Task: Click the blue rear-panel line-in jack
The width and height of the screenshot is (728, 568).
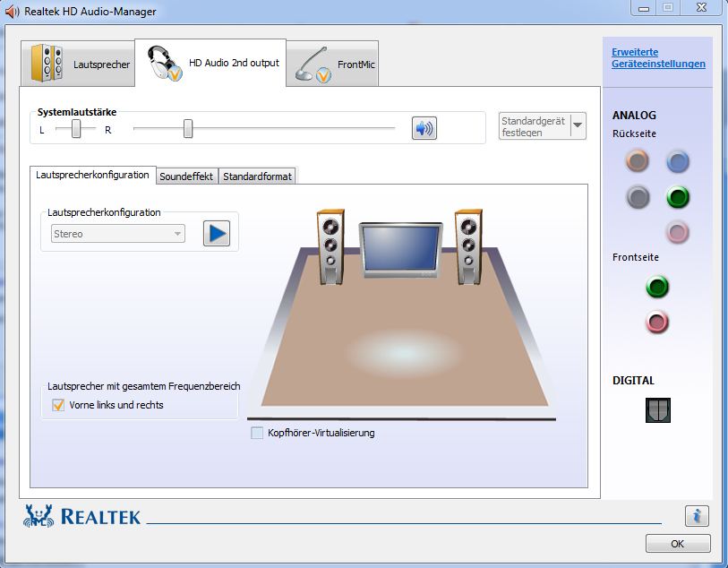Action: pos(677,161)
